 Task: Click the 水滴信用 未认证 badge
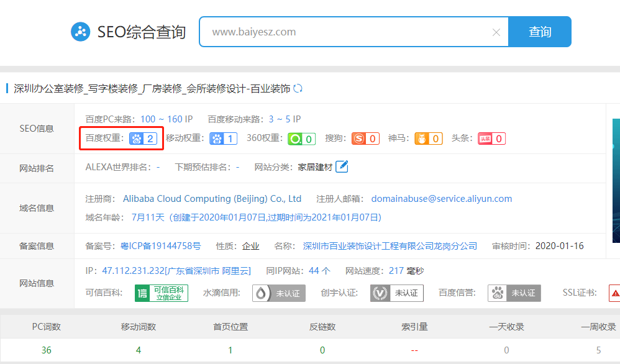pos(279,293)
